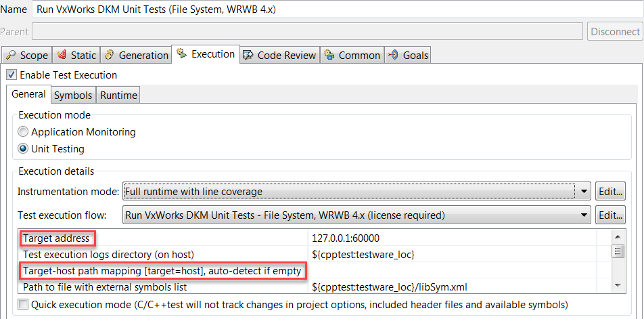Open the Code Review tab
Image resolution: width=644 pixels, height=319 pixels.
click(279, 55)
